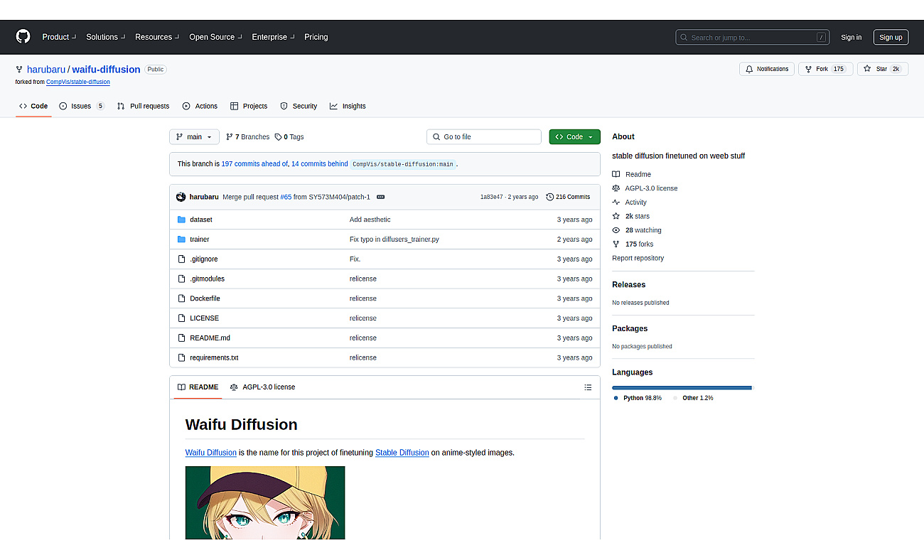Open 'Fix typo in diffusers_trainer.py' commit
This screenshot has height=560, width=924.
[x=394, y=239]
